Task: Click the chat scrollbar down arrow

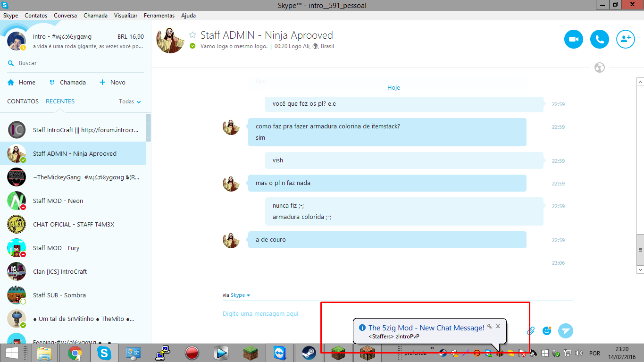Action: [640, 269]
